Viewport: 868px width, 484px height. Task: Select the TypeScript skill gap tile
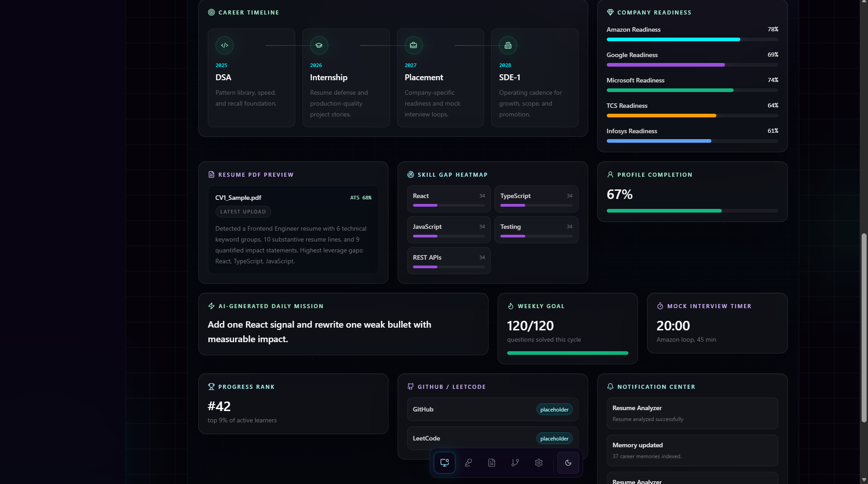click(536, 199)
